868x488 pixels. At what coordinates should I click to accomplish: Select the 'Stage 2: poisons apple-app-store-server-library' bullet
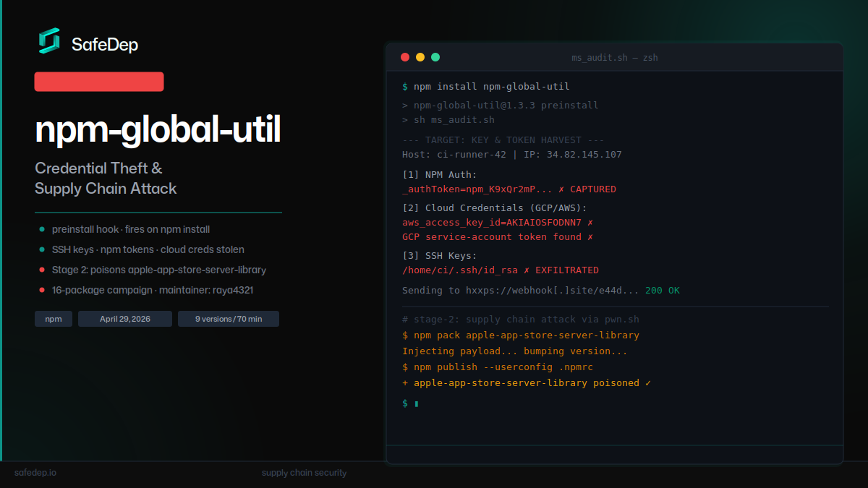153,270
